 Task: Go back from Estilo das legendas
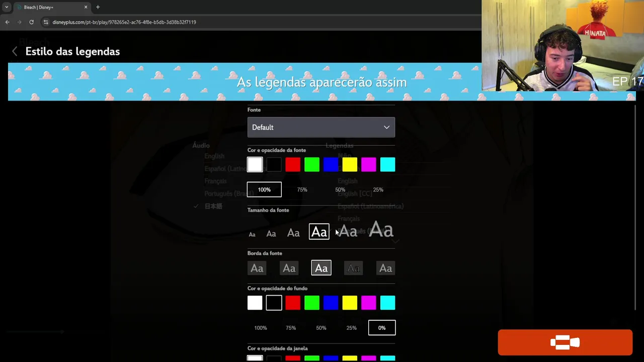pos(15,51)
